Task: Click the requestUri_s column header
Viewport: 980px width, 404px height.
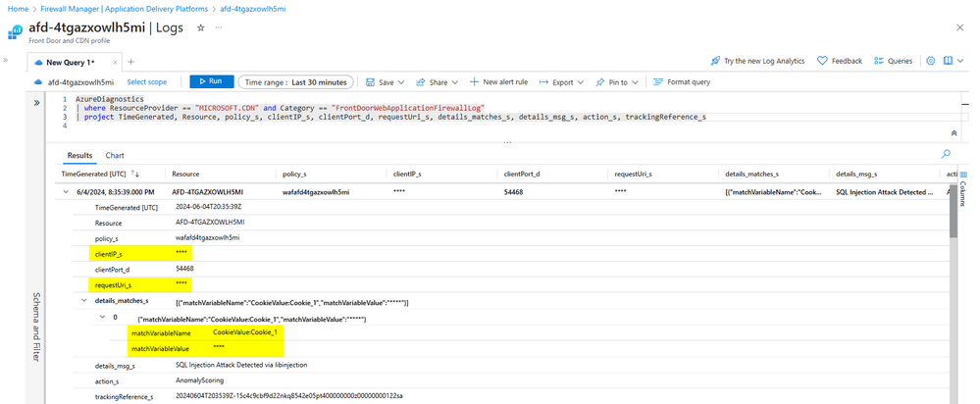Action: click(633, 175)
